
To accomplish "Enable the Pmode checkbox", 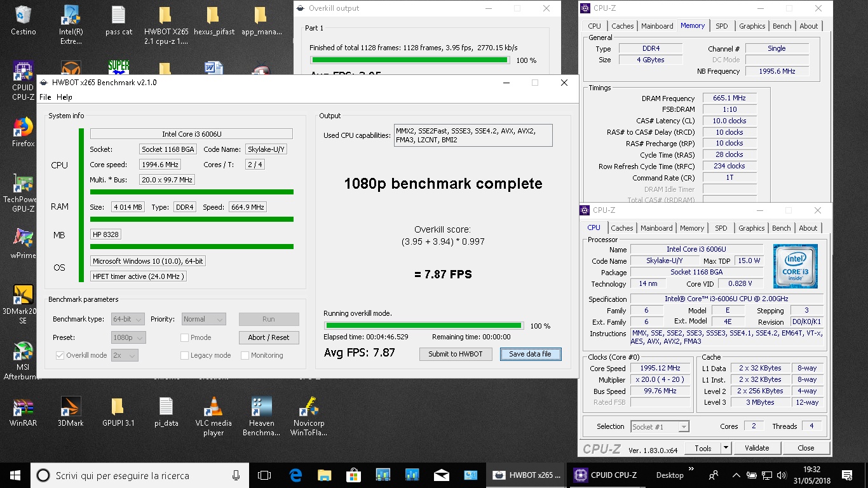I will [185, 337].
